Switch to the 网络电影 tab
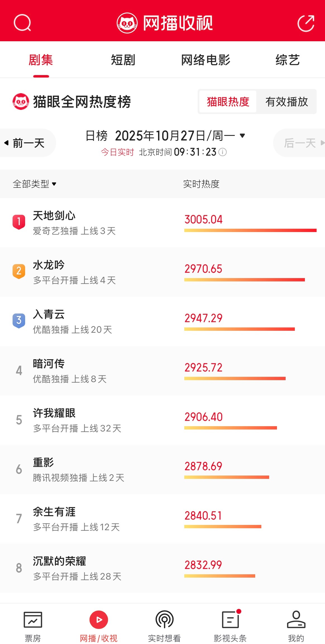This screenshot has width=325, height=644. [x=205, y=60]
